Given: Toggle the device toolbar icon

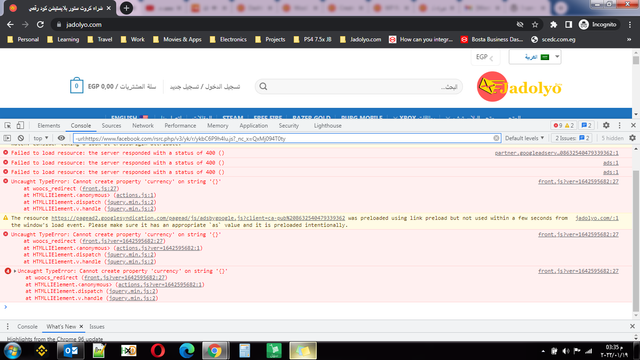Looking at the screenshot, I should [x=20, y=125].
